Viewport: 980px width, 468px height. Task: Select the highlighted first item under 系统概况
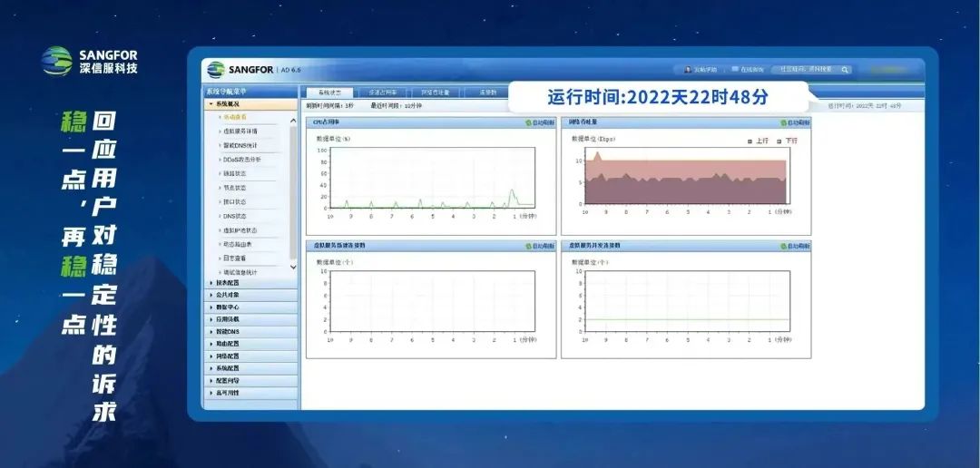235,118
